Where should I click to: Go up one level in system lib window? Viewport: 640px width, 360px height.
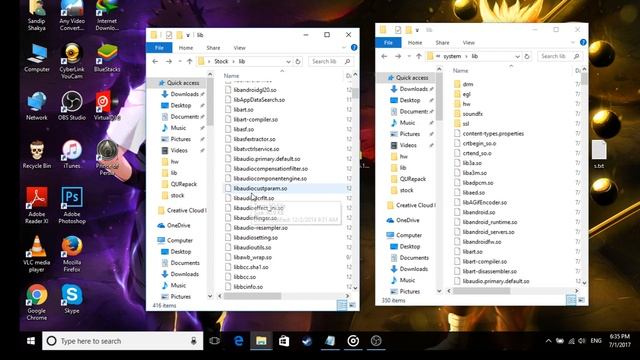pos(418,56)
